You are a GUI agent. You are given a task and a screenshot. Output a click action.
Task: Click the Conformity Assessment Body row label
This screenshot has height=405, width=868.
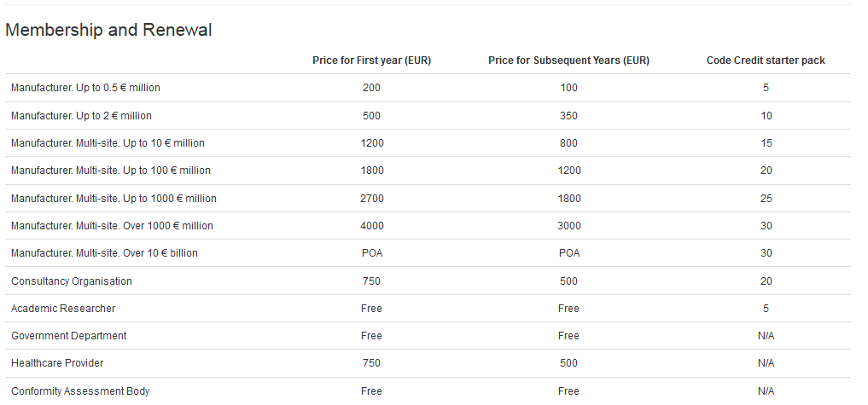80,391
